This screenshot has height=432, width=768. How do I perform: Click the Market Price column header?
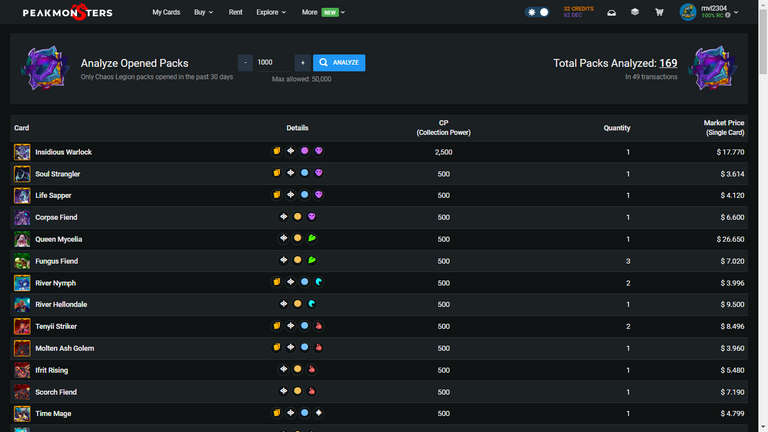pyautogui.click(x=724, y=128)
